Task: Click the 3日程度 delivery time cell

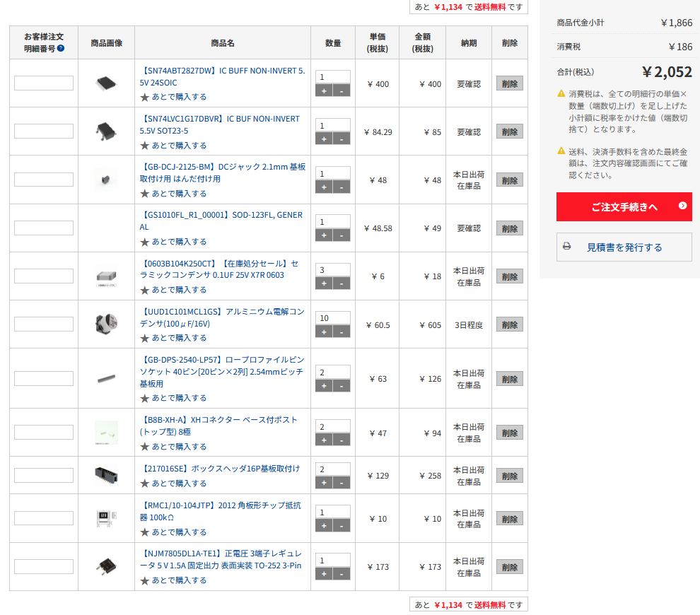Action: [x=469, y=325]
